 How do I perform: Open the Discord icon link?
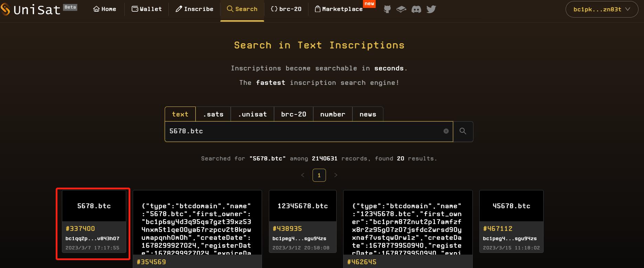416,9
